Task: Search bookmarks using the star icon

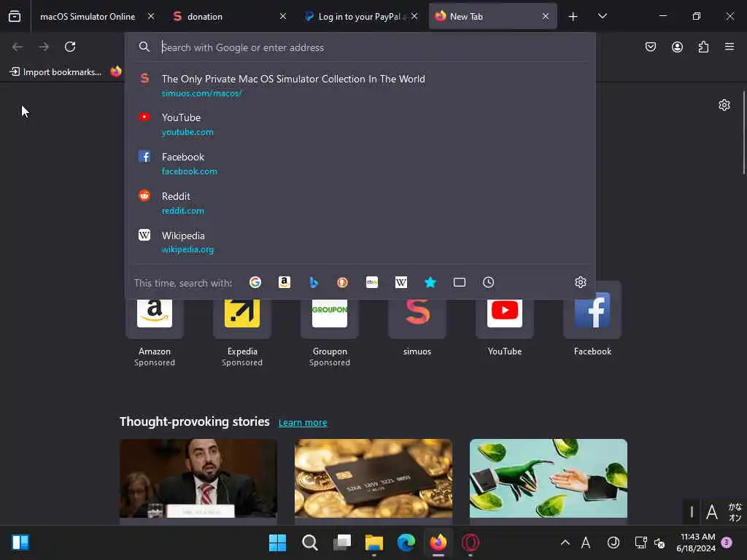Action: [x=430, y=282]
